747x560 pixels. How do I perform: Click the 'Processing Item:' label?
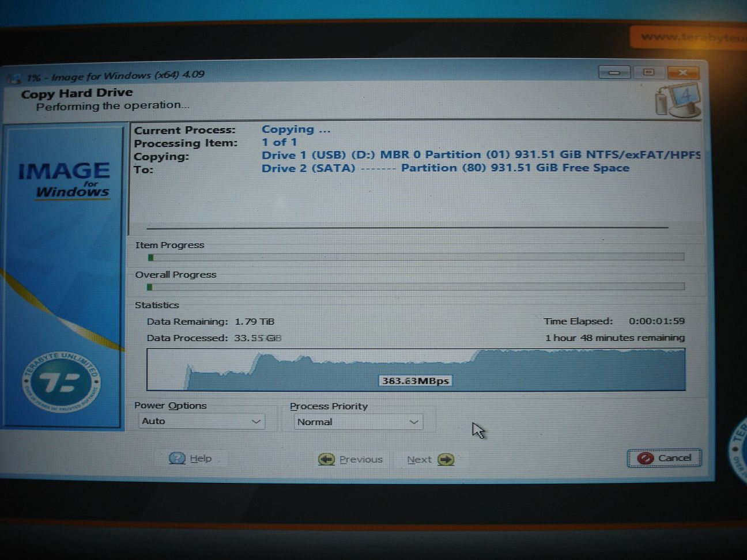pos(186,143)
